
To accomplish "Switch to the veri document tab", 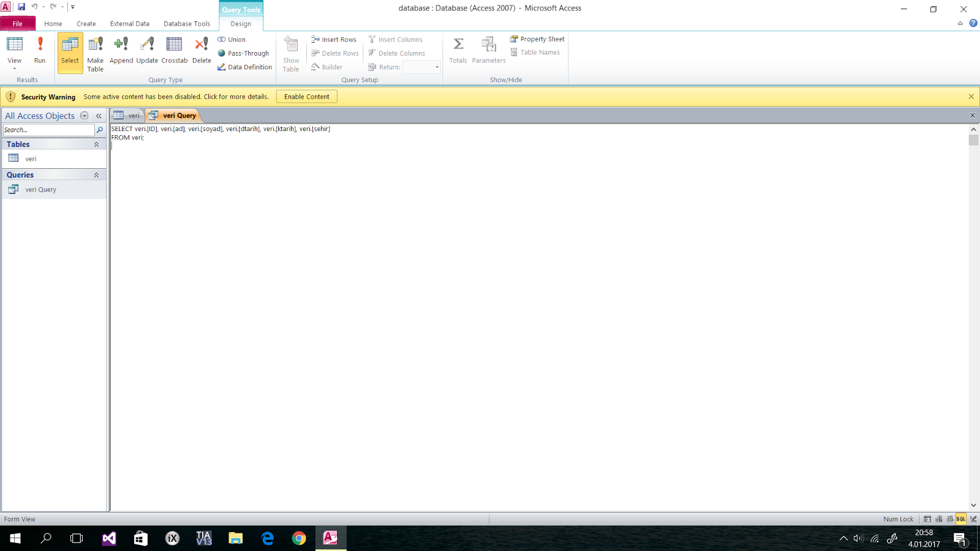I will (x=127, y=115).
